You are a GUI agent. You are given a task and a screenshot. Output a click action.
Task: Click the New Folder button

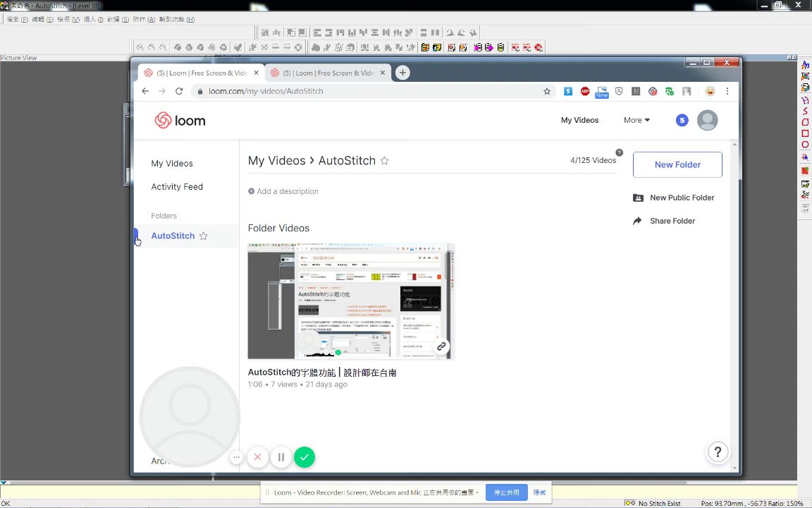pos(677,165)
